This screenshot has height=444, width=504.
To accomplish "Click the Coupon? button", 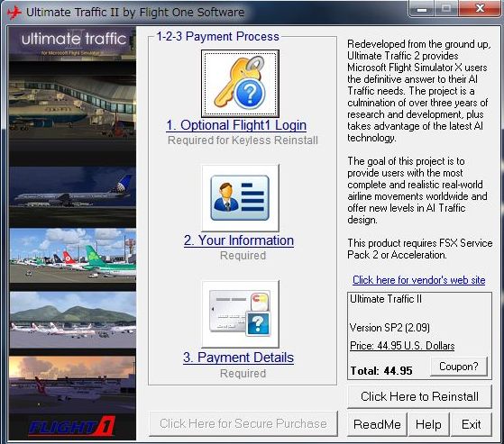I will click(459, 367).
